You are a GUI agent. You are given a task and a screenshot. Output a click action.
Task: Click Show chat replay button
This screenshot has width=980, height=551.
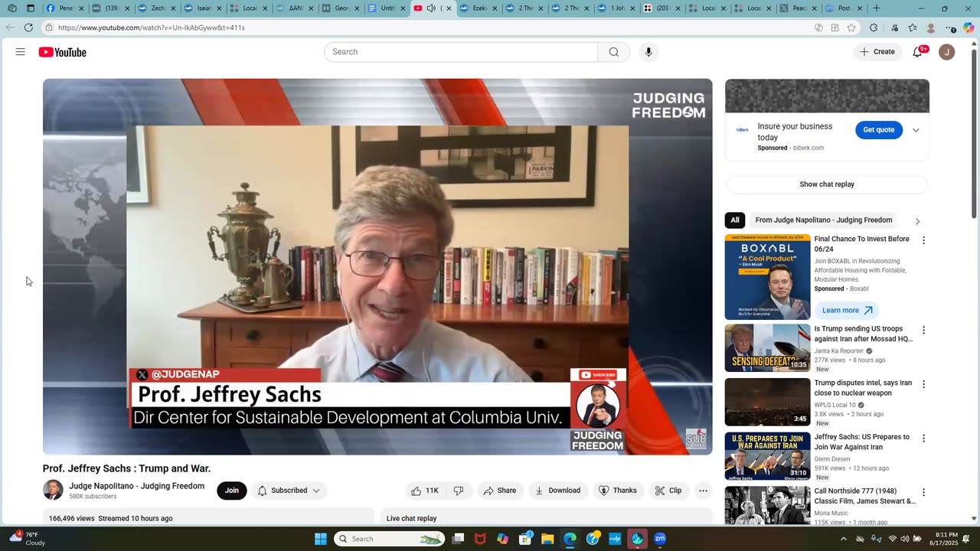coord(827,184)
